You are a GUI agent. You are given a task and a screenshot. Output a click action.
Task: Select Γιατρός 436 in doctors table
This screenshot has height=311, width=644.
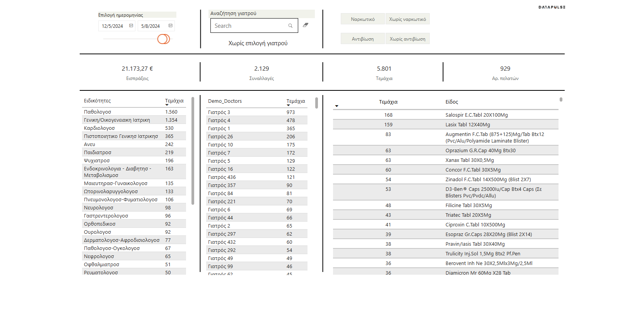pos(257,177)
